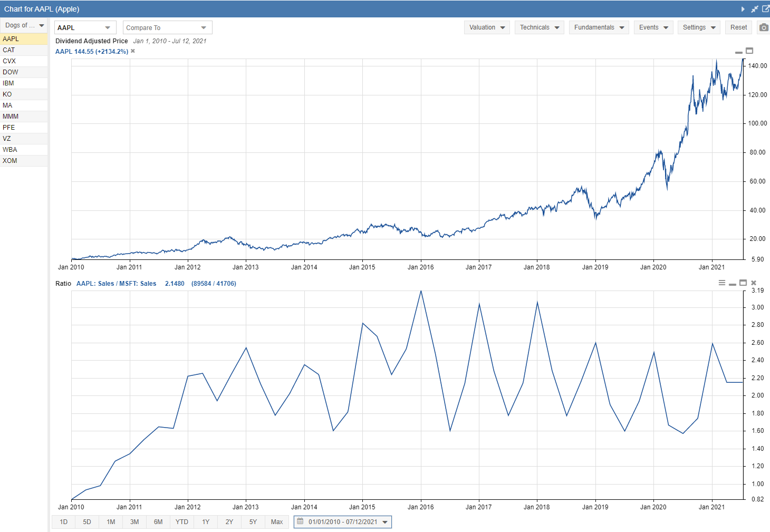Screen dimensions: 770x532
Task: Close the Ratio pane
Action: 754,283
